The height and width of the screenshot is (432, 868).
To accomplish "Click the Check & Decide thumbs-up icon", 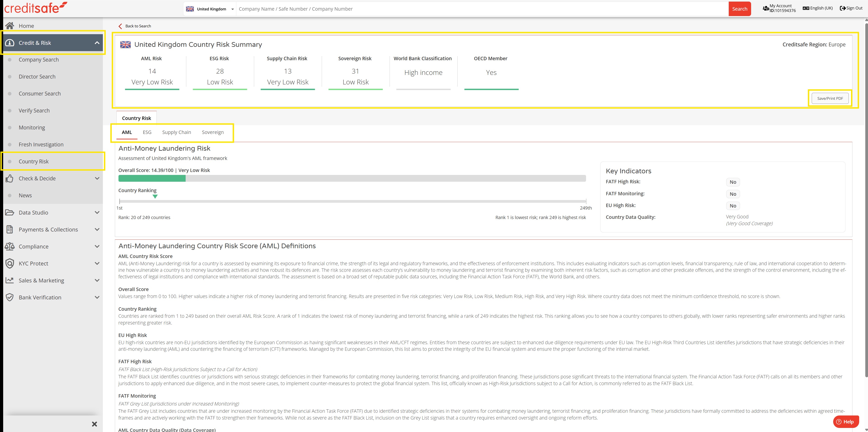I will tap(9, 178).
